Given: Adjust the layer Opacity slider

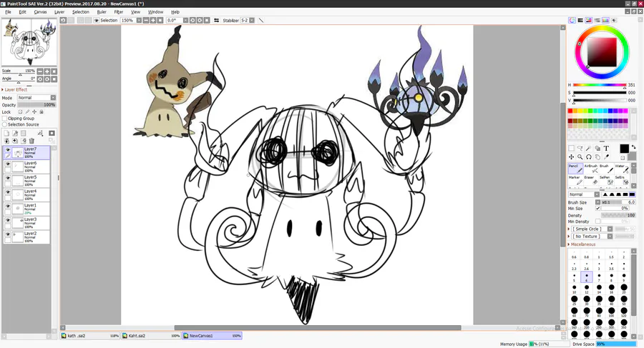Looking at the screenshot, I should point(36,104).
